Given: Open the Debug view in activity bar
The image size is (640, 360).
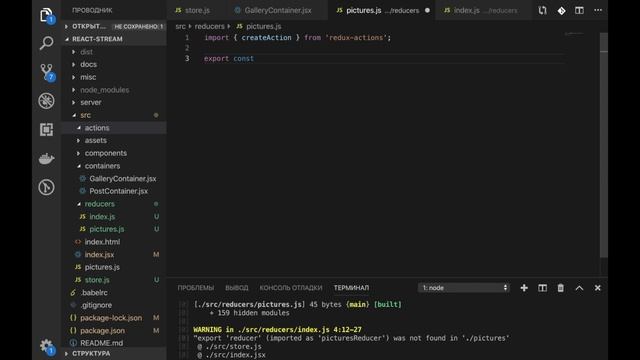Looking at the screenshot, I should click(47, 101).
